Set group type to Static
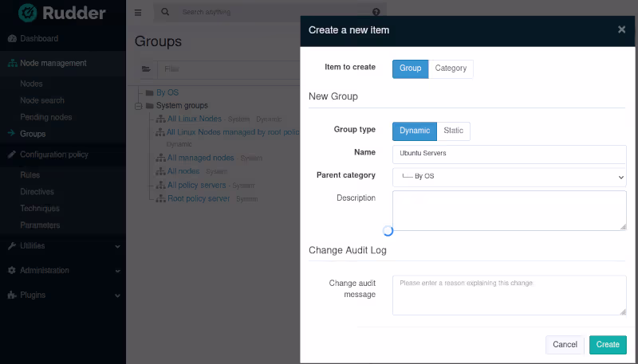Screen dimensions: 638x364 453,131
